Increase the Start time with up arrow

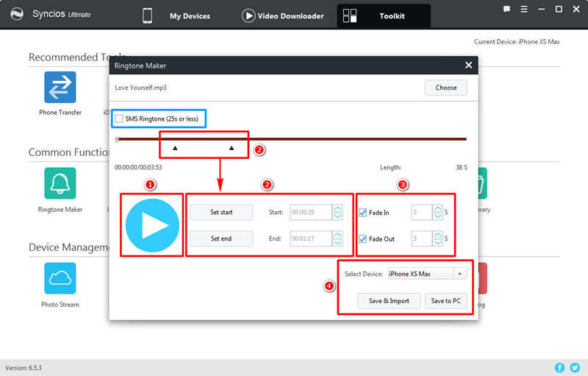tap(337, 208)
